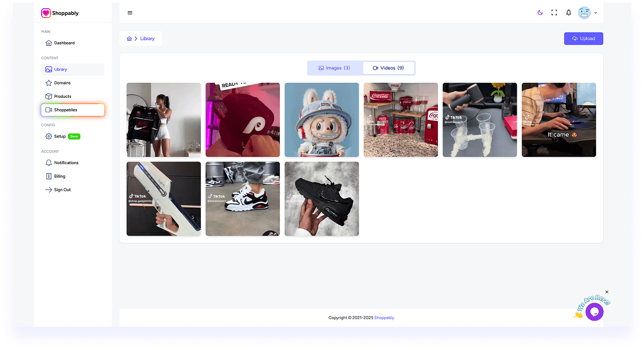Click the Library image icon in sidebar

coord(49,69)
